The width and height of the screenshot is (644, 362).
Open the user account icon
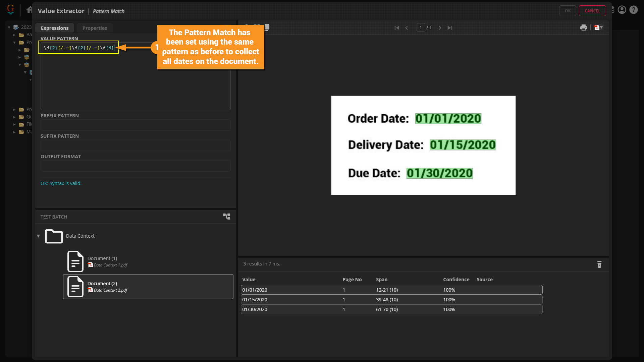pos(622,10)
